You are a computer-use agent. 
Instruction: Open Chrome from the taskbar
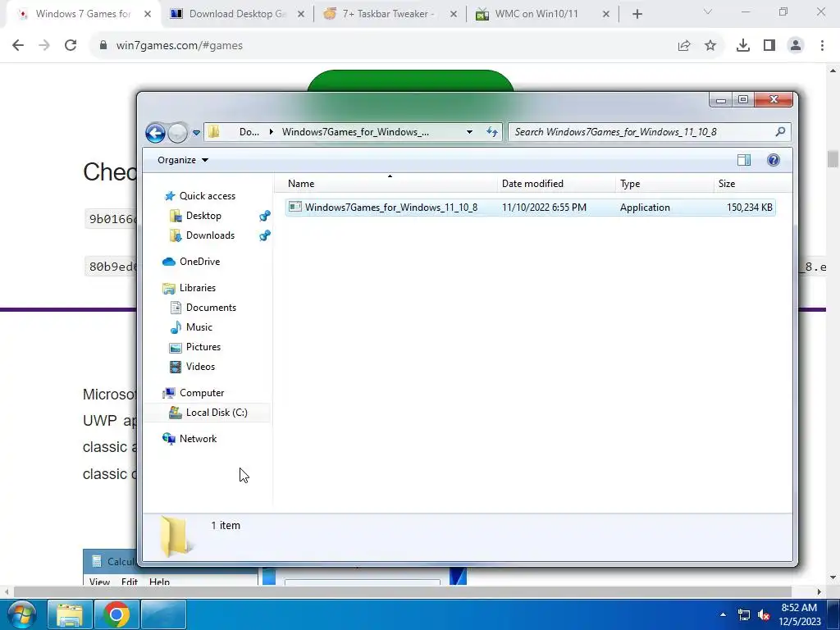116,615
